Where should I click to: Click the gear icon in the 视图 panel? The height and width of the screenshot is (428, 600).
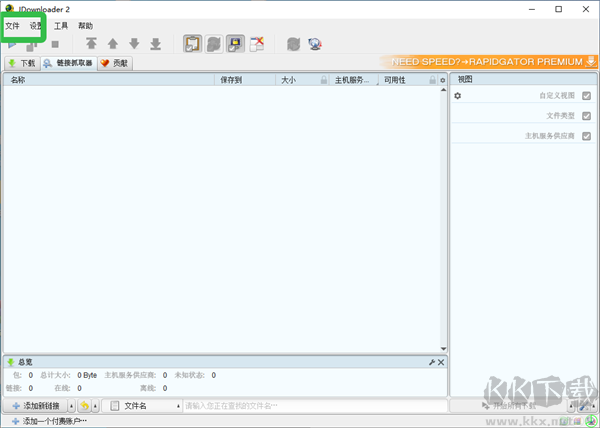457,96
